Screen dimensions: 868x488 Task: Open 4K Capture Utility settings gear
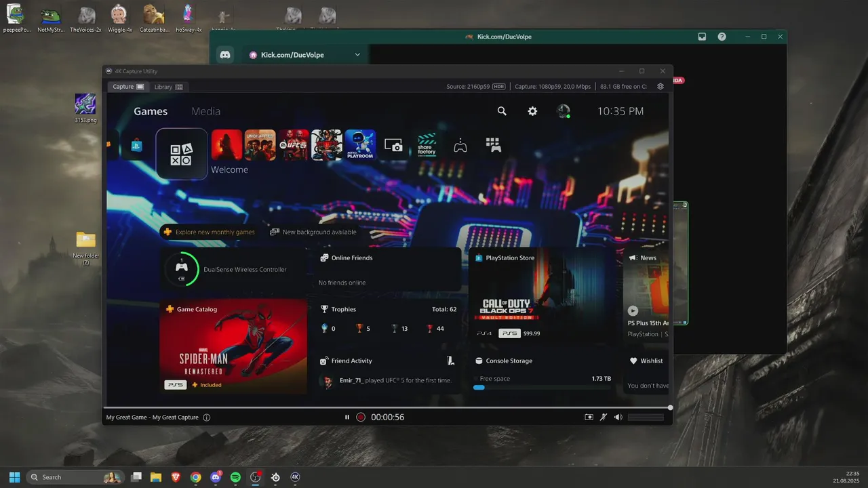click(660, 87)
